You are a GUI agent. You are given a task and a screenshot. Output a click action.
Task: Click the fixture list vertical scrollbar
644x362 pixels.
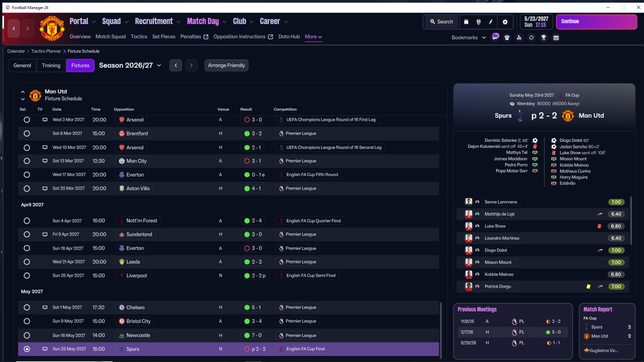[x=441, y=330]
